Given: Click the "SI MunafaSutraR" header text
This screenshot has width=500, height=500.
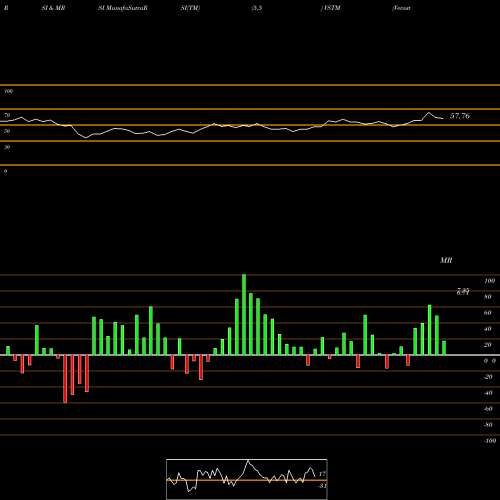Looking at the screenshot, I should click(x=123, y=8).
